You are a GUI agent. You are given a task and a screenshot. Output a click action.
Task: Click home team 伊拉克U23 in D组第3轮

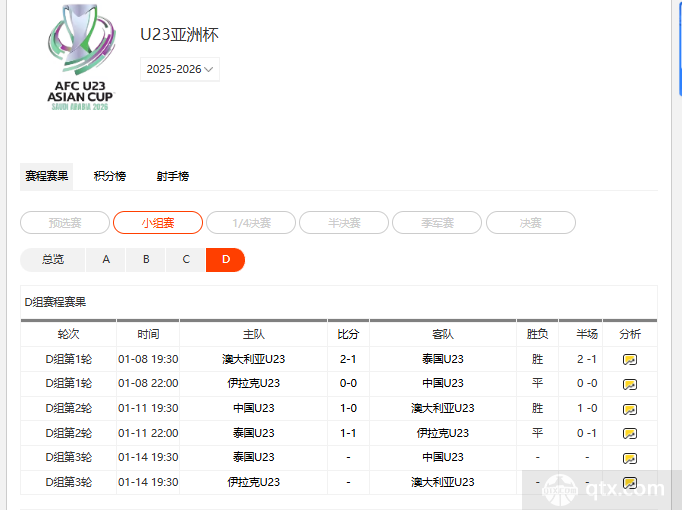(254, 482)
